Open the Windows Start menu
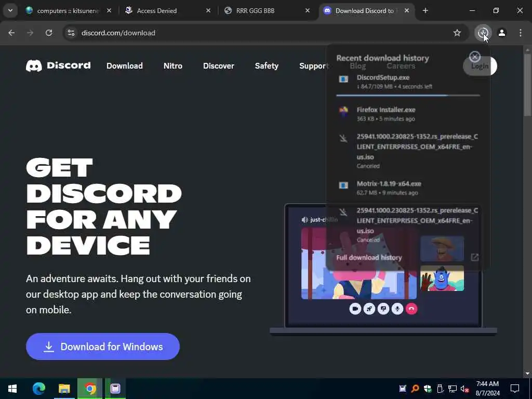The width and height of the screenshot is (532, 399). point(12,389)
